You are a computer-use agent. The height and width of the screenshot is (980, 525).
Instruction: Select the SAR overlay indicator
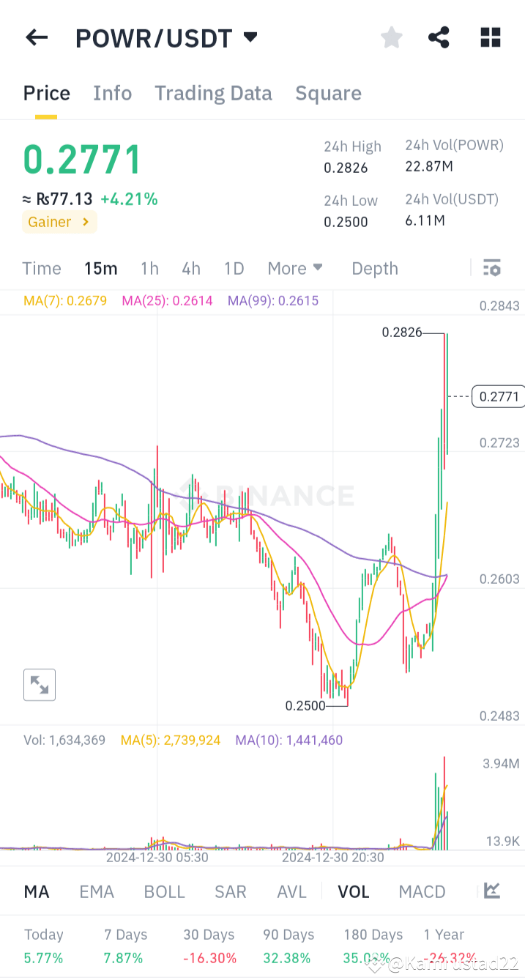tap(230, 891)
